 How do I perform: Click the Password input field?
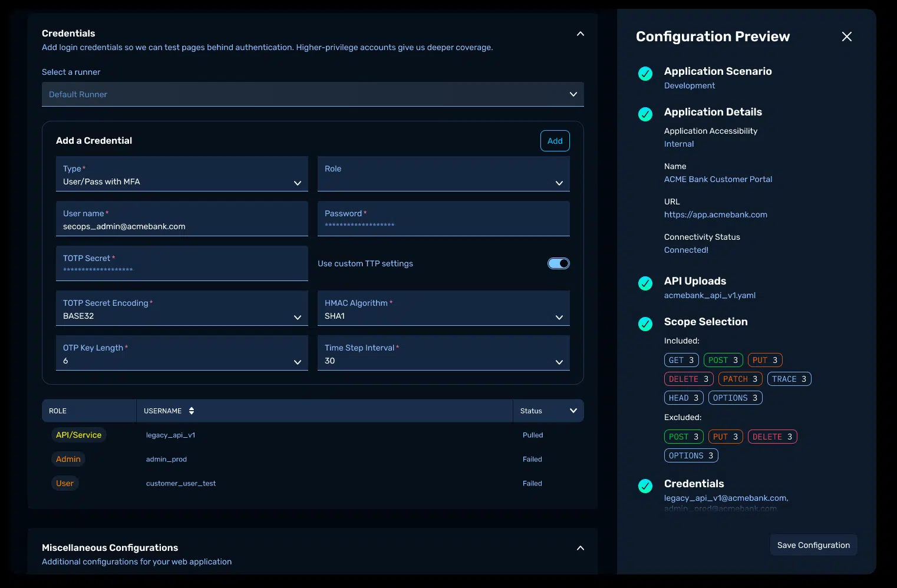[x=444, y=219]
